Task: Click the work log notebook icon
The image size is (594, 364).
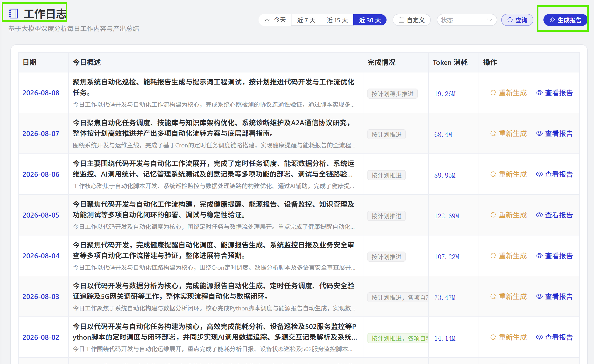Action: coord(14,14)
